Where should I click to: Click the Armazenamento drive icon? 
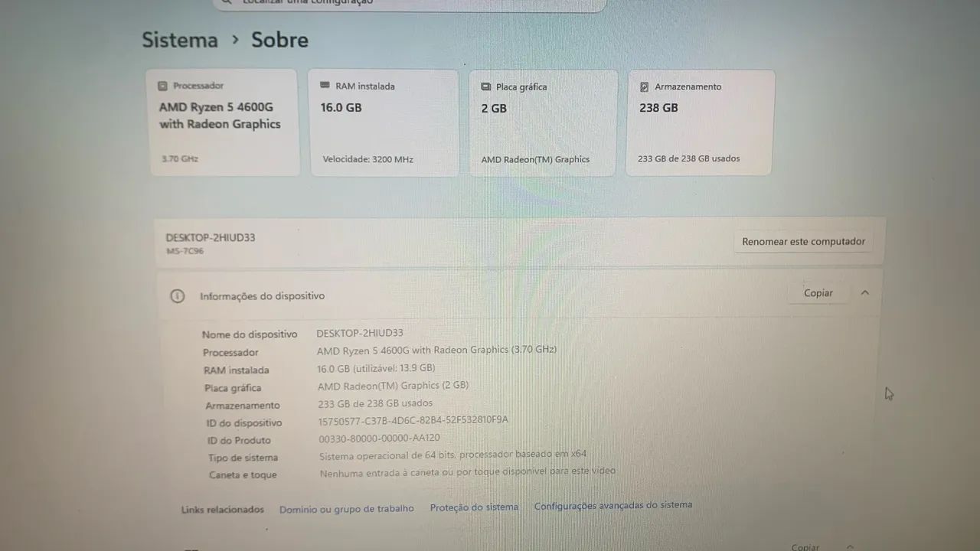click(644, 87)
